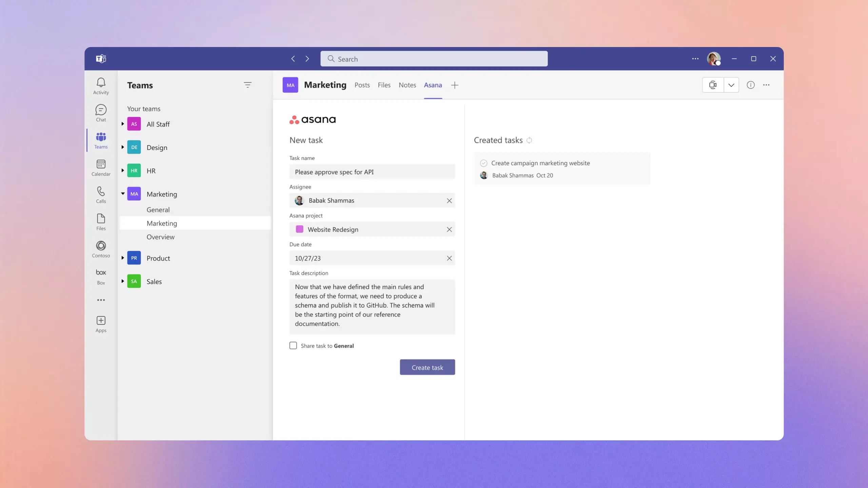
Task: Expand the Product team
Action: tap(123, 258)
